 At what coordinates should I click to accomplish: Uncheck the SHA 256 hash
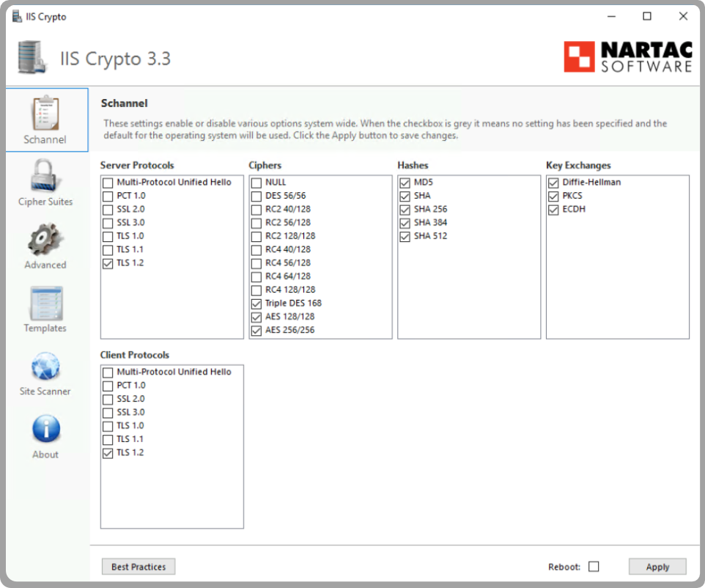tap(405, 209)
